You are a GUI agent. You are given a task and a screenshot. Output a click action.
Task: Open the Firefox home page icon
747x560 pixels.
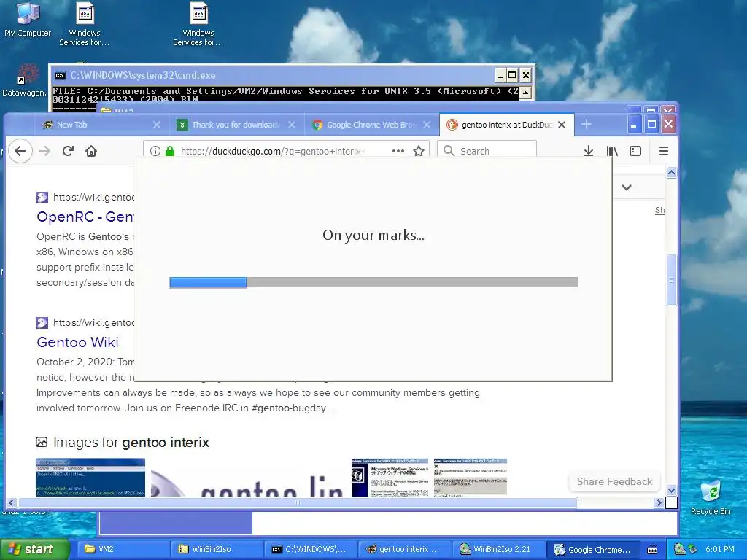(x=91, y=151)
